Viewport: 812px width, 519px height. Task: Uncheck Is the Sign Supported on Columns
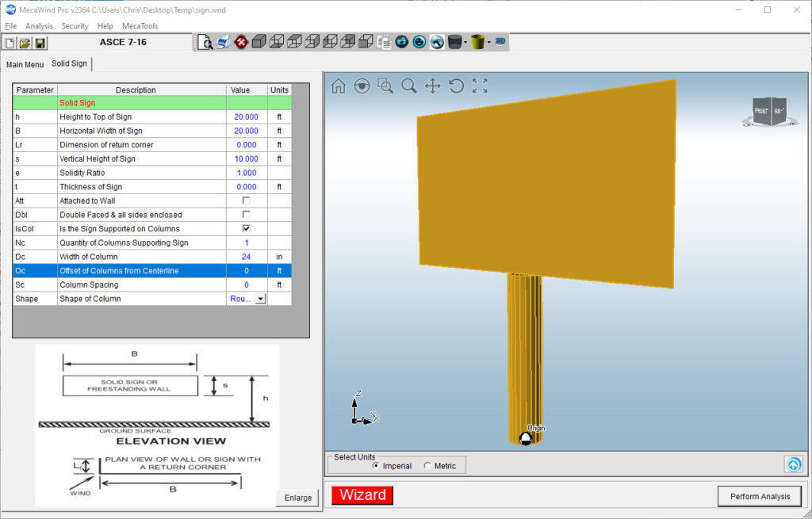(246, 229)
